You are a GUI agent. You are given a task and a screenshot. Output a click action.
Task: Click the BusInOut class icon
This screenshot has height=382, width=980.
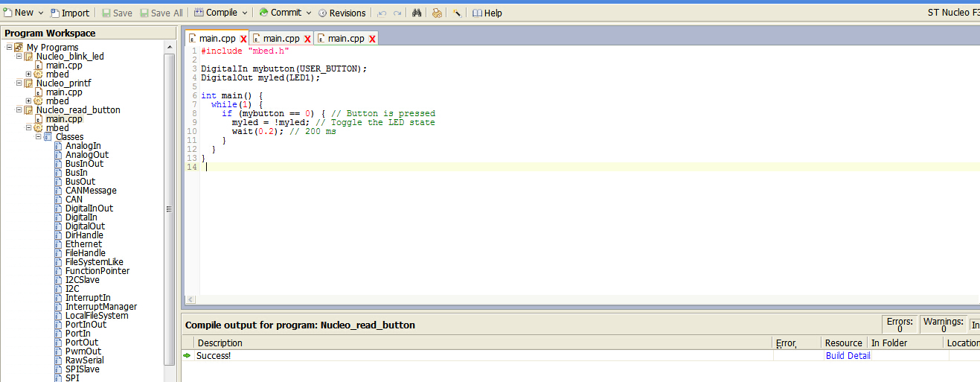click(59, 164)
